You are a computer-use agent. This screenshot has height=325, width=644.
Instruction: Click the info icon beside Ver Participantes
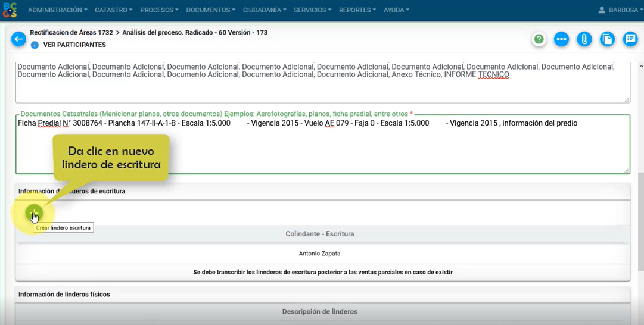(35, 45)
